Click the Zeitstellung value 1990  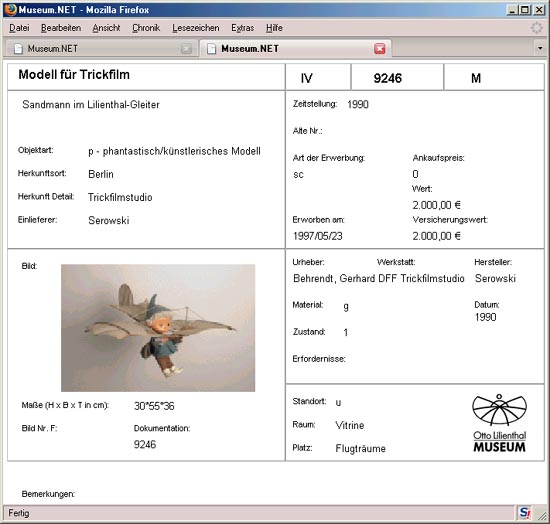point(358,105)
